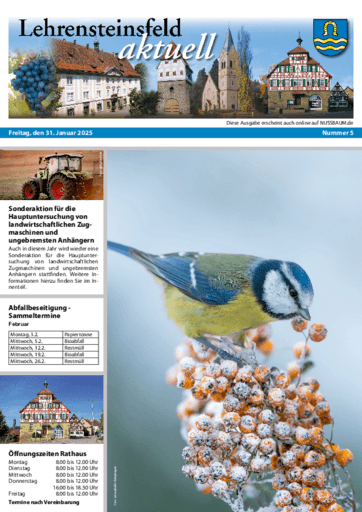Select the "Montag, 3.2." table cell
The height and width of the screenshot is (512, 362).
[x=36, y=334]
